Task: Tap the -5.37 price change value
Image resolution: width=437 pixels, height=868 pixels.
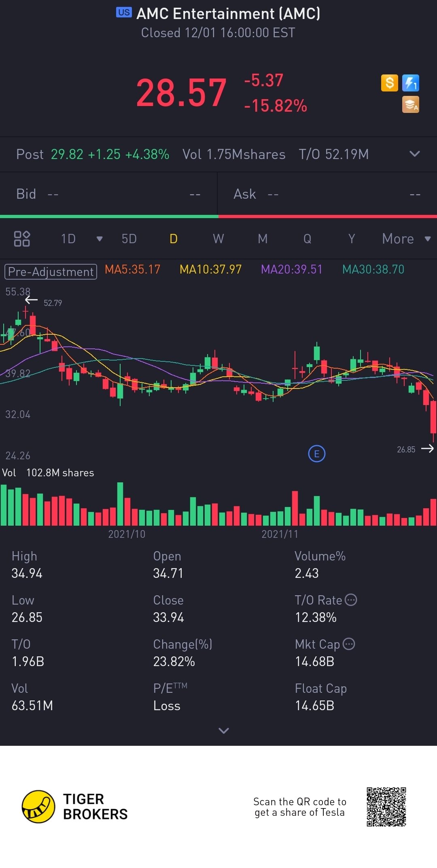Action: [x=263, y=80]
